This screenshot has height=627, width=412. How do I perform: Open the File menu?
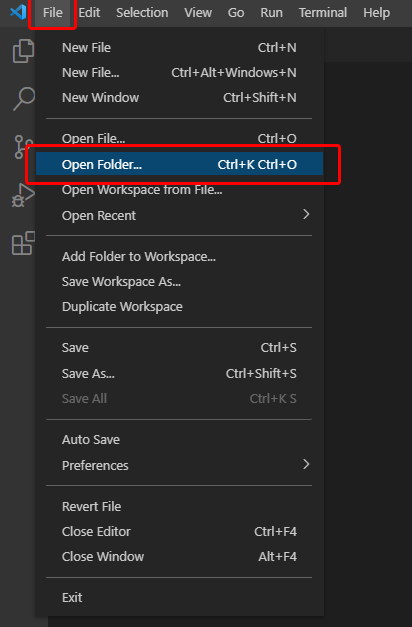coord(52,12)
